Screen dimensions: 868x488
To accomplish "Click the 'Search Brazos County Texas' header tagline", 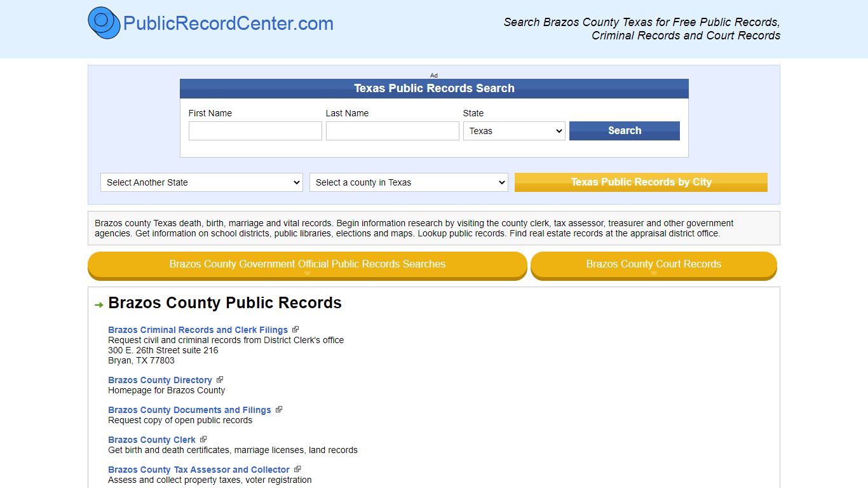I will (x=642, y=29).
